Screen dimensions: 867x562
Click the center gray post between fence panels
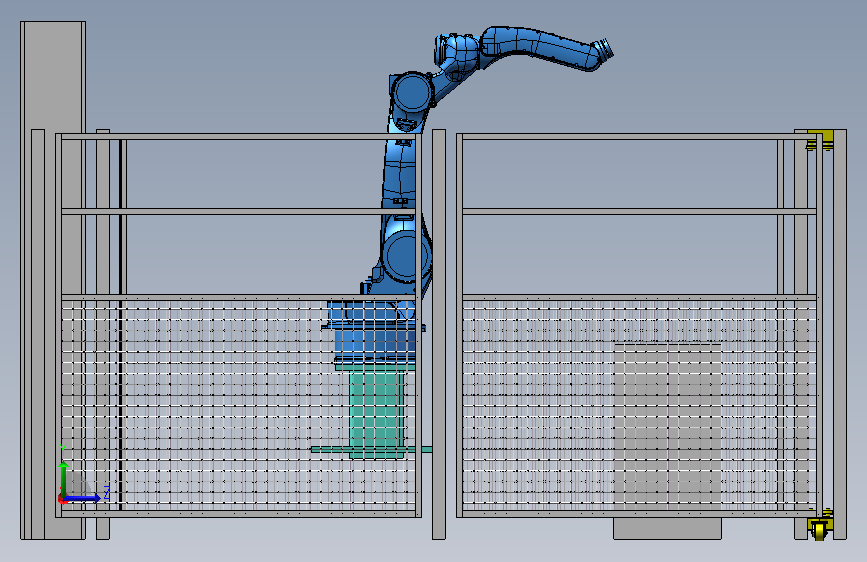click(439, 334)
